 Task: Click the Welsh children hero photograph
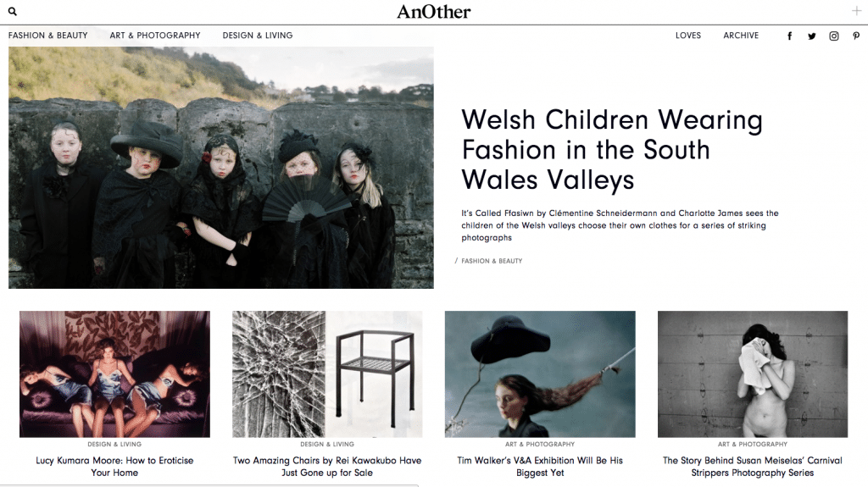click(221, 168)
